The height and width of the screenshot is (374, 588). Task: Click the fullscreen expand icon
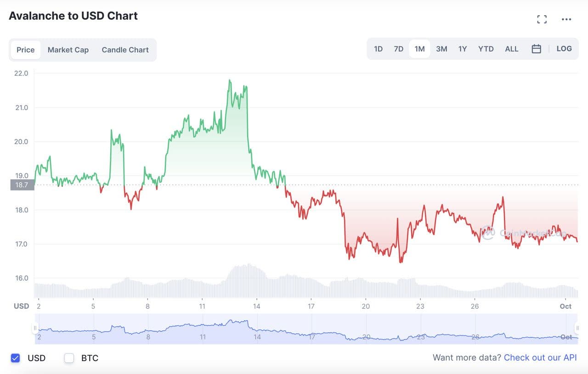click(542, 19)
